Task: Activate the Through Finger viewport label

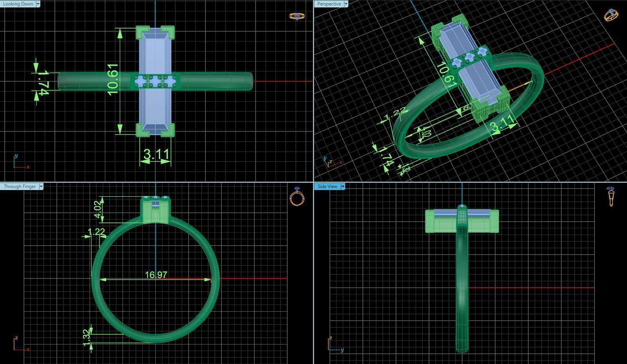Action: (x=20, y=186)
